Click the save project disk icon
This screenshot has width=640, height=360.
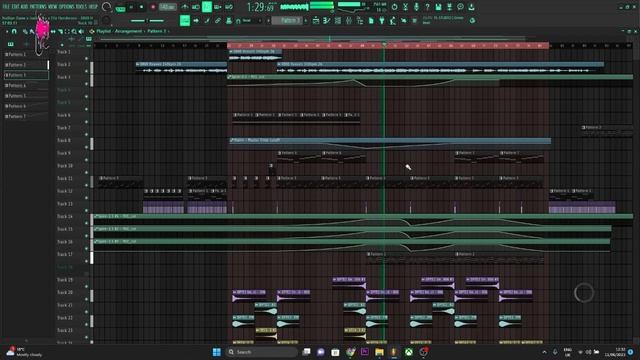[438, 7]
